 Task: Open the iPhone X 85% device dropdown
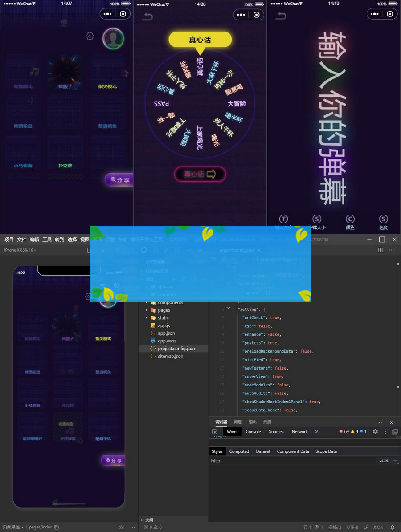click(x=20, y=250)
